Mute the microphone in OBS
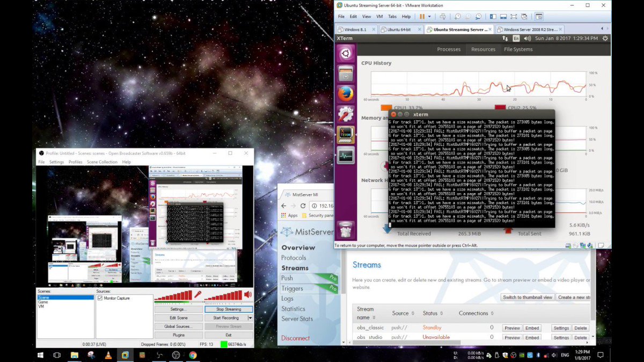 click(197, 294)
